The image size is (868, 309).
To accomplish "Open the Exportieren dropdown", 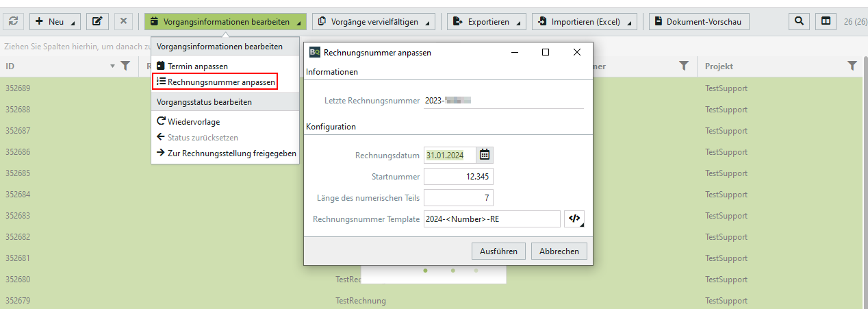I will [487, 21].
